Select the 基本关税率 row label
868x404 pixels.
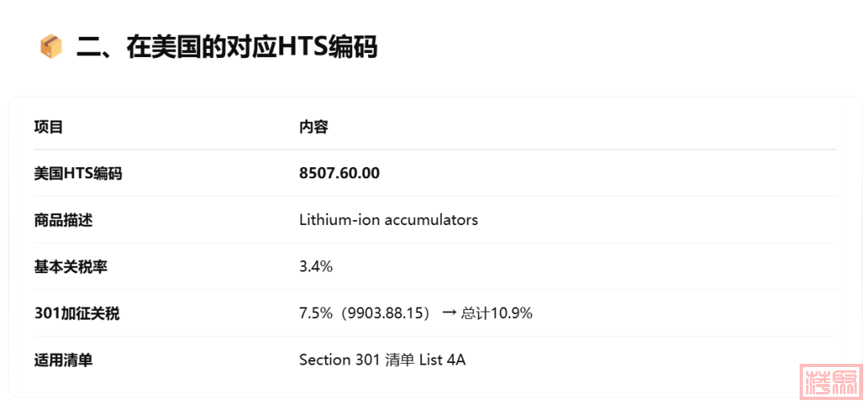71,267
